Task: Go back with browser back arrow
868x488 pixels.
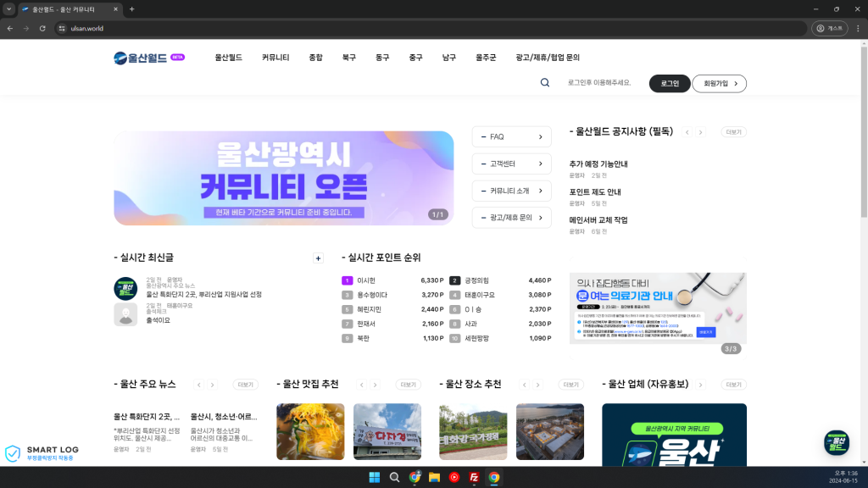Action: pyautogui.click(x=10, y=28)
